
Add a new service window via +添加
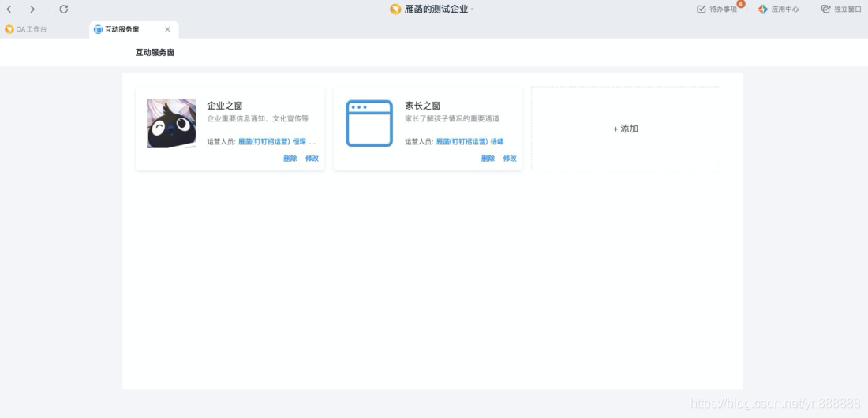pyautogui.click(x=626, y=129)
